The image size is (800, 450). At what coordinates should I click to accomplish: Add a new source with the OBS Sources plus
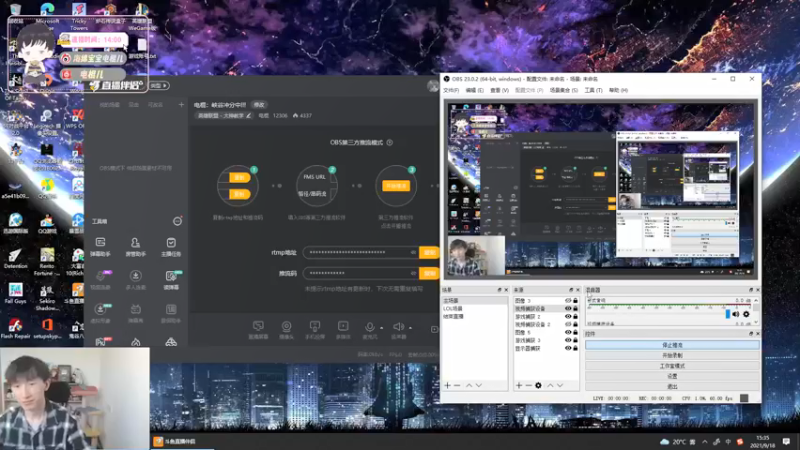click(519, 385)
